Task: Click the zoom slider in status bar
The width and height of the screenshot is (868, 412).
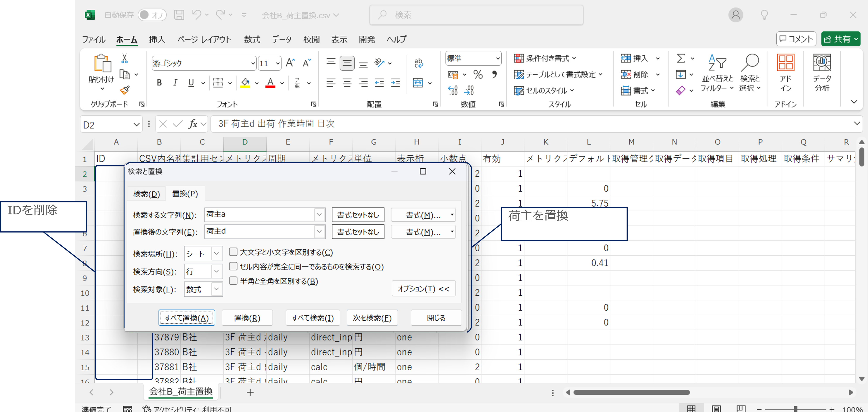Action: tap(795, 409)
